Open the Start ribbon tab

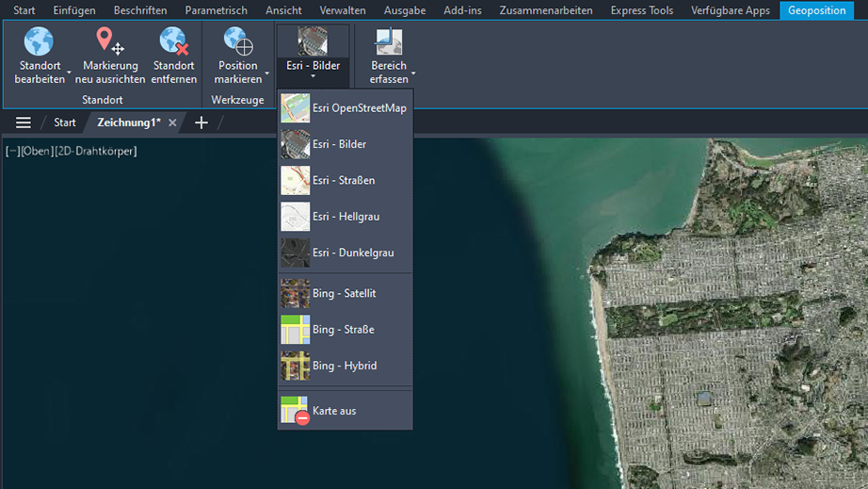24,10
